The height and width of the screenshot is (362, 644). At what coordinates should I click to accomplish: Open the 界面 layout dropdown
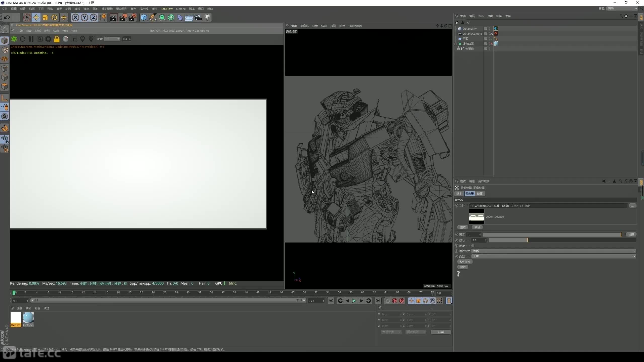(x=622, y=9)
